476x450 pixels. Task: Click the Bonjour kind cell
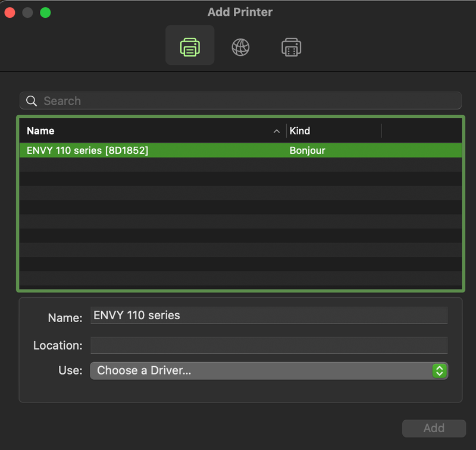(x=307, y=150)
